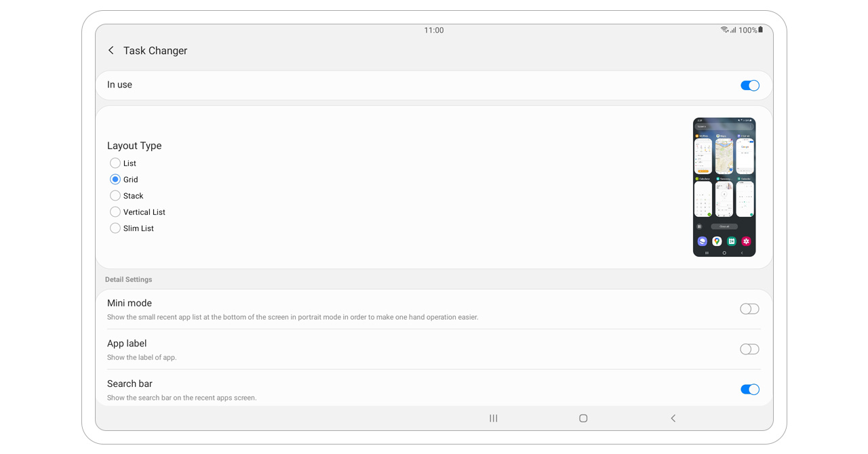Select the List layout option
Screen dimensions: 868x454
[115, 163]
